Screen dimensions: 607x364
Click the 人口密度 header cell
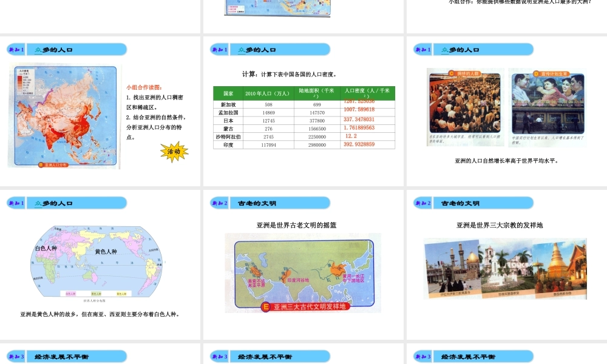367,93
